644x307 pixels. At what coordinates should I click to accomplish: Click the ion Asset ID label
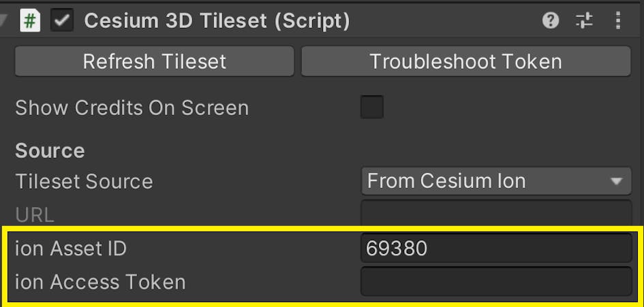pyautogui.click(x=71, y=248)
